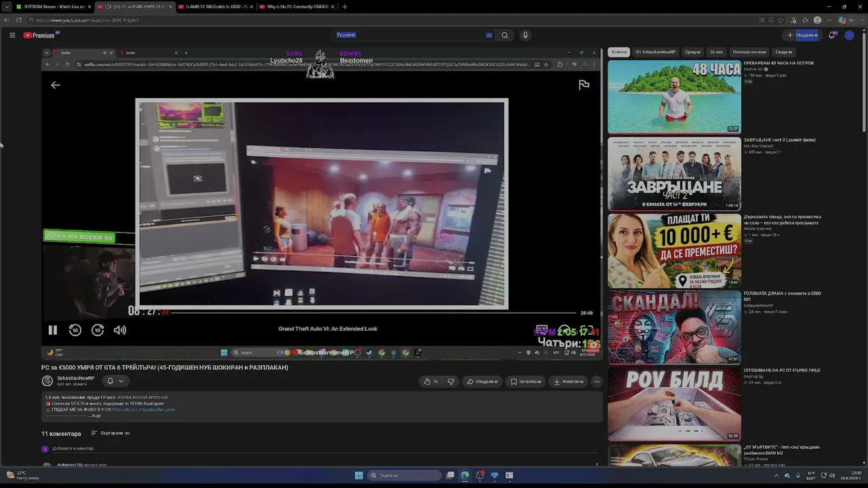Add page to favorites with star icon
This screenshot has height=488, width=868.
781,20
